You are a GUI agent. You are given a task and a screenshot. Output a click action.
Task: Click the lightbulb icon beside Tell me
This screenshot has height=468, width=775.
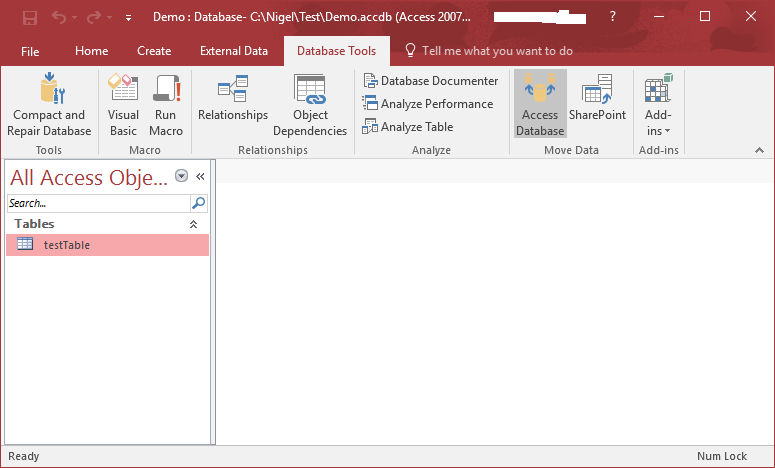pos(410,50)
